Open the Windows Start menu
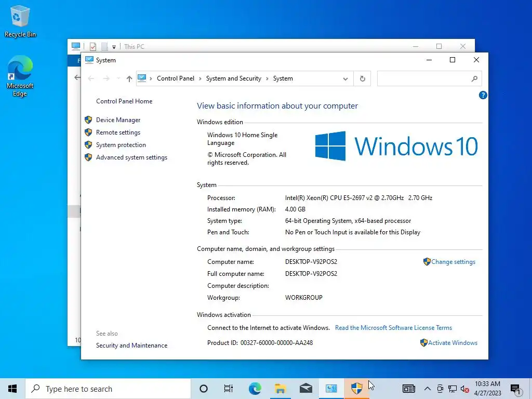Screen dimensions: 532x399 point(12,389)
